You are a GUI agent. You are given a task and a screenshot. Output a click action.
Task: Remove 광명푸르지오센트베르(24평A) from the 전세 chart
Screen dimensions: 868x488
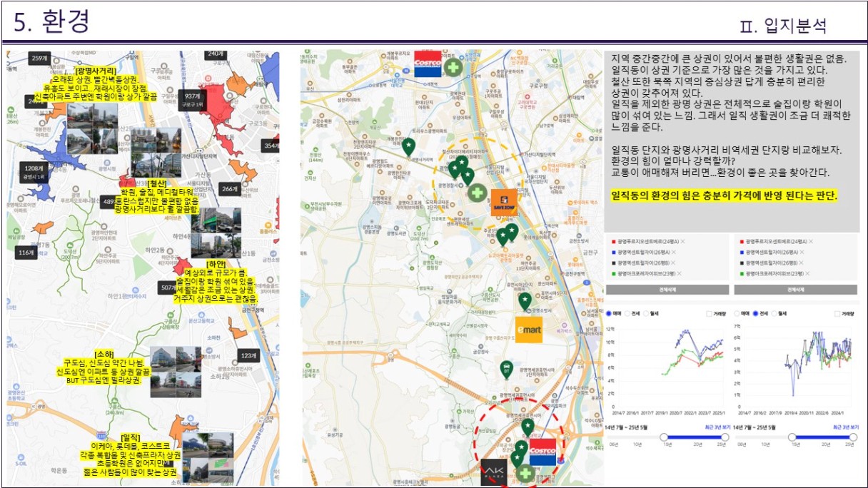[811, 242]
